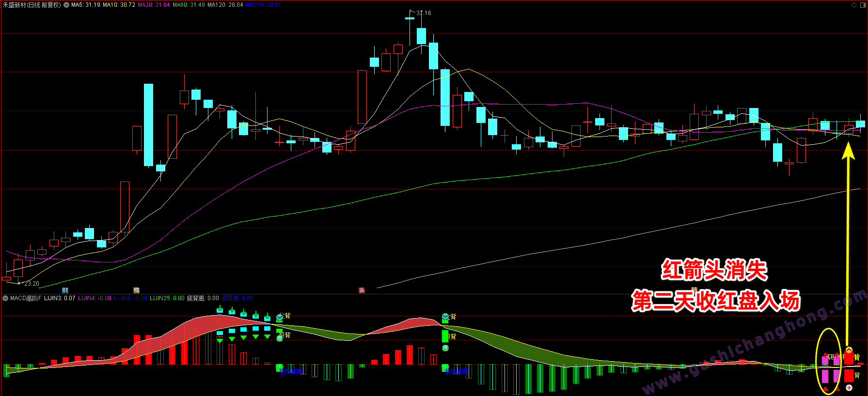Click the red plus circle icon in MACD panel
The image size is (868, 396).
tap(849, 388)
